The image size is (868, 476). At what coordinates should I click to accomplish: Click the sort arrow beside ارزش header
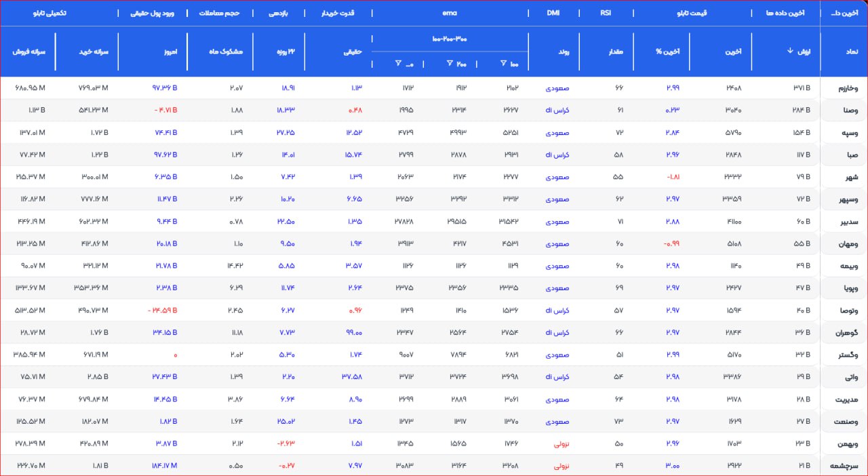point(790,51)
